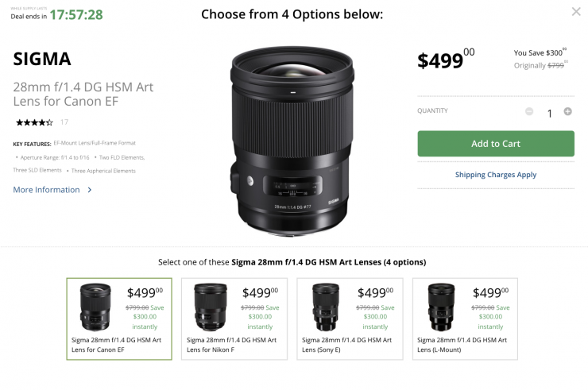588x390 pixels.
Task: Click Nikon F lens thumbnail image
Action: coord(211,307)
